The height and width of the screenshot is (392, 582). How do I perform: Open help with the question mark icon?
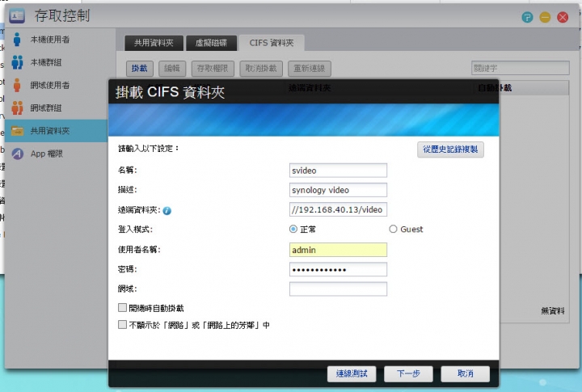(x=527, y=17)
